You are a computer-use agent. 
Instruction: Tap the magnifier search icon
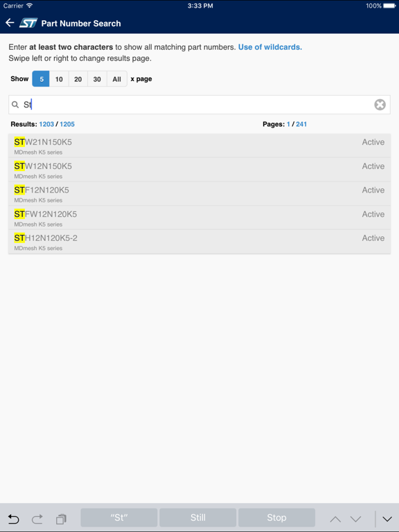(15, 105)
